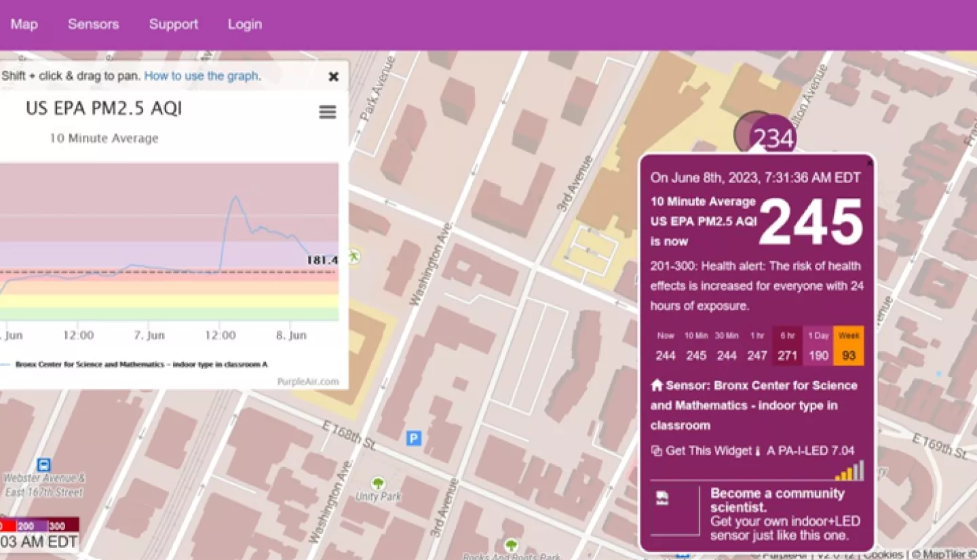The height and width of the screenshot is (560, 977).
Task: Select the 1 Day 190 average cell
Action: click(818, 346)
